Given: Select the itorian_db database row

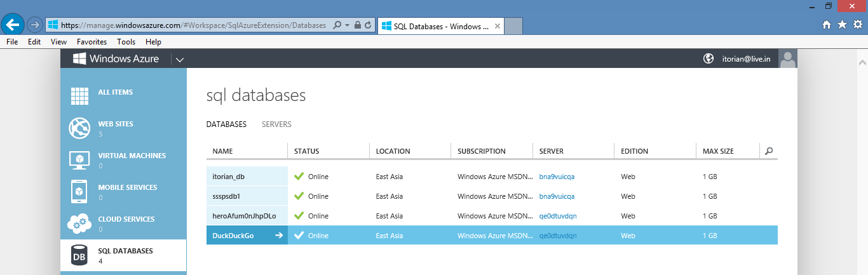Looking at the screenshot, I should click(492, 177).
